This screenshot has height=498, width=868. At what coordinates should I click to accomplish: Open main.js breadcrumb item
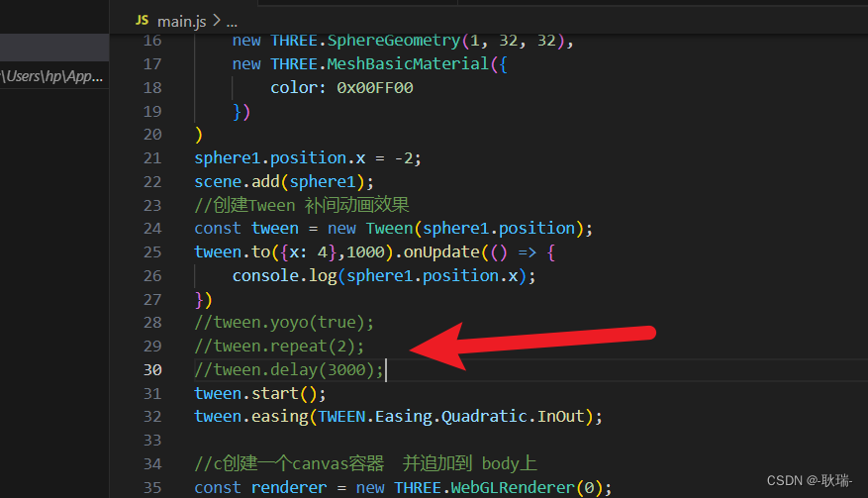tap(181, 22)
